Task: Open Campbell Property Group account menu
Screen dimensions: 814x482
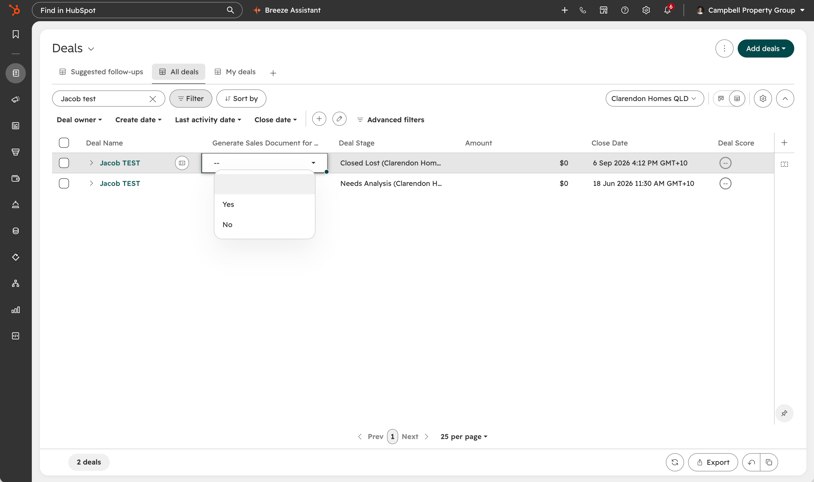Action: tap(750, 10)
